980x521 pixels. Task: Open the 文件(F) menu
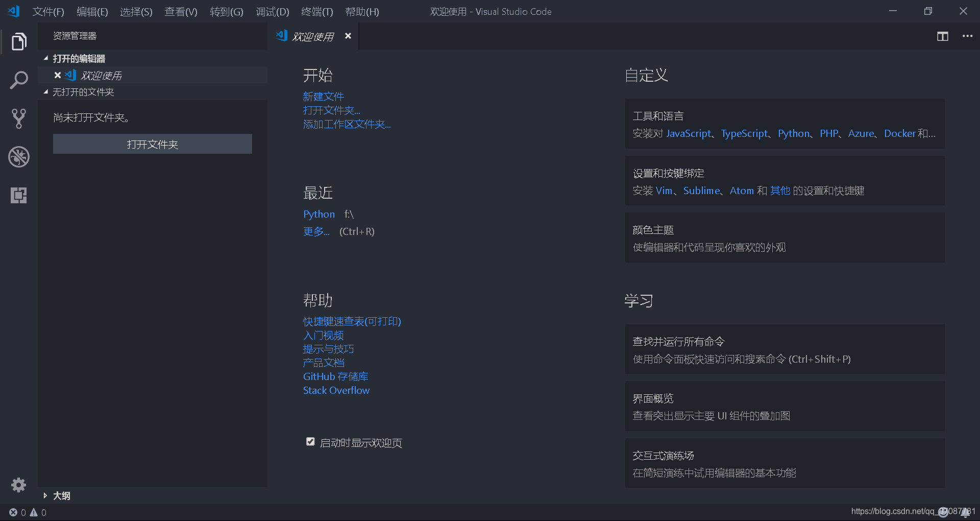pos(48,11)
